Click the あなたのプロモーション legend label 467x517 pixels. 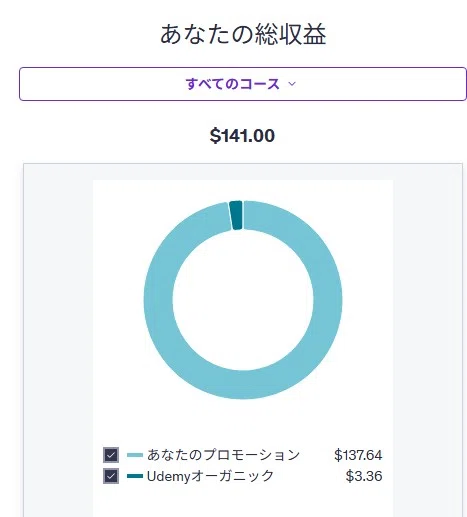(x=224, y=455)
